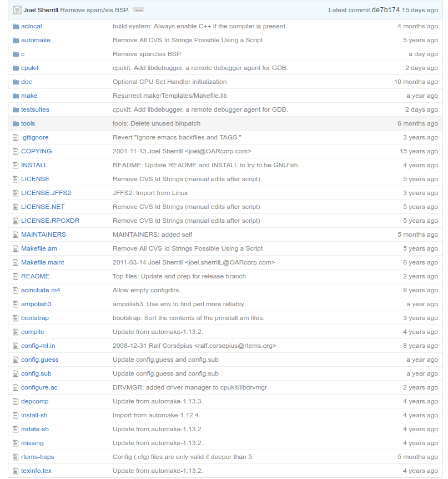
Task: Open the commit message 'Remove sparc/sis BSP.' for c
Action: tap(148, 54)
